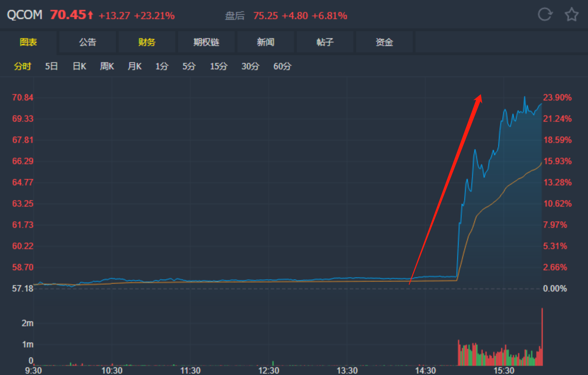The image size is (588, 375).
Task: Click the 75.25 after-hours price
Action: tap(265, 16)
